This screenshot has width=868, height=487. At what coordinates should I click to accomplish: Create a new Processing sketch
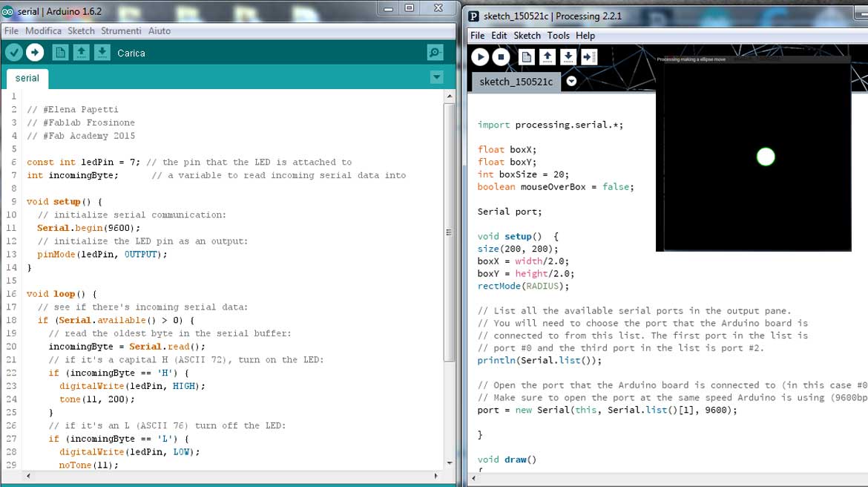[x=527, y=56]
